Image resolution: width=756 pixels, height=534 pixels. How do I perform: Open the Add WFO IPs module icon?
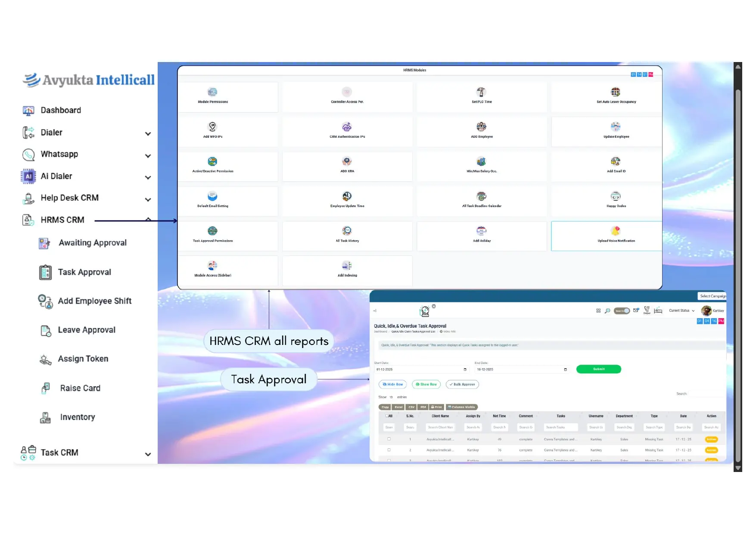point(212,127)
